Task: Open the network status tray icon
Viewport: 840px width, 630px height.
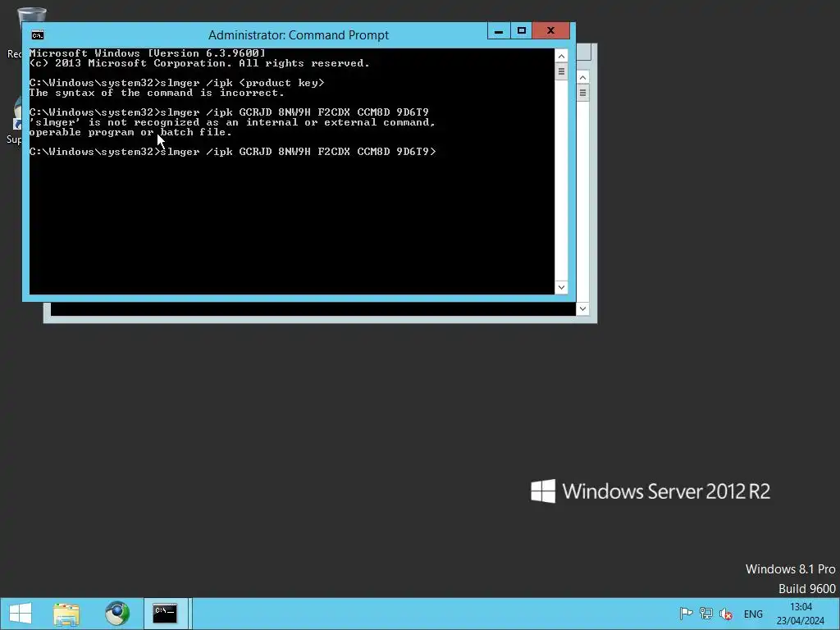Action: click(706, 614)
